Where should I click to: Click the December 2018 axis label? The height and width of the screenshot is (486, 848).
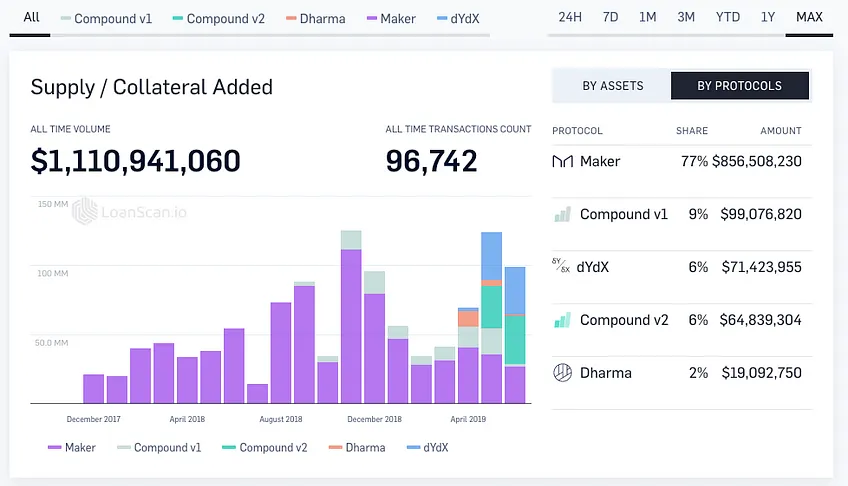(374, 419)
